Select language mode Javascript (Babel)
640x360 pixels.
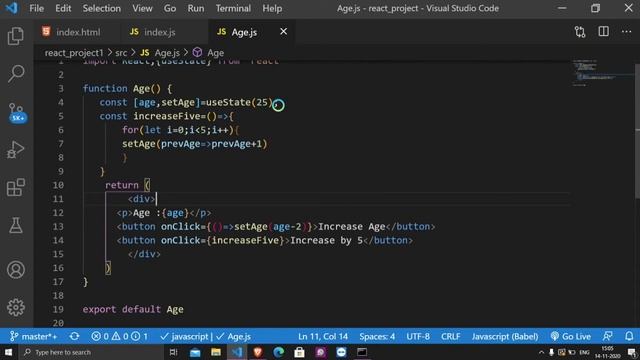click(x=504, y=337)
